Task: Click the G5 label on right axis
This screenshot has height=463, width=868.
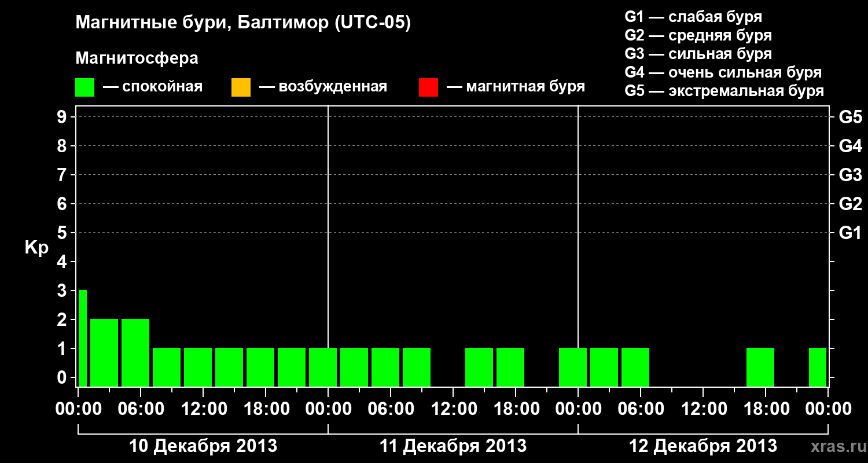Action: pyautogui.click(x=850, y=117)
